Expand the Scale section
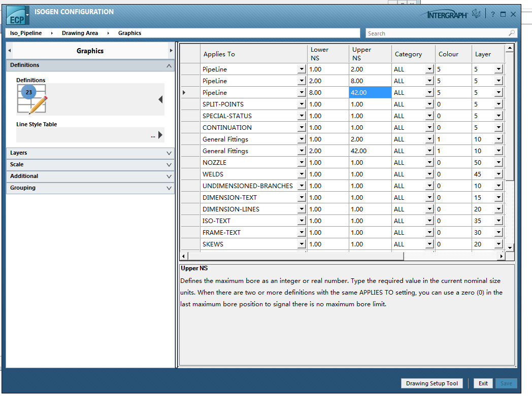 point(169,165)
